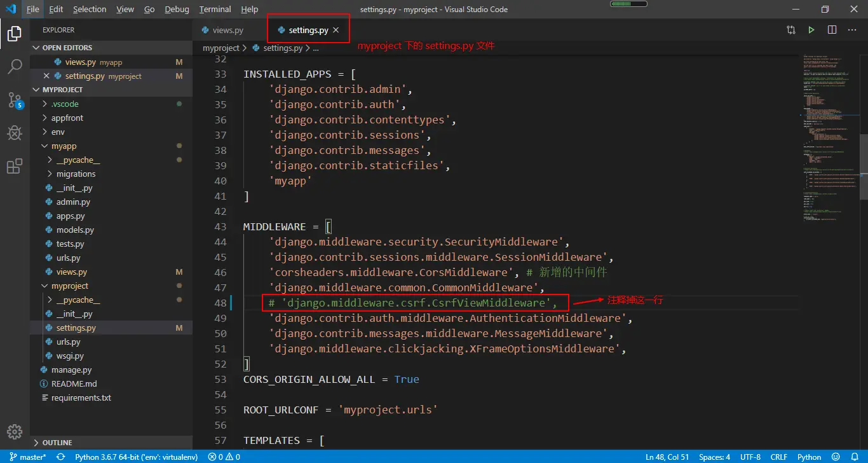Image resolution: width=868 pixels, height=463 pixels.
Task: Change end of line sequence CRLF
Action: click(779, 457)
